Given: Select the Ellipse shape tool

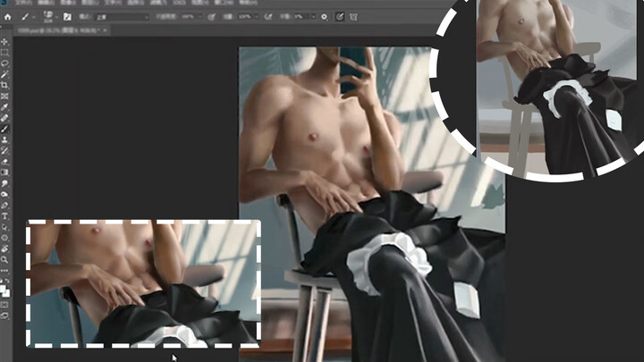Looking at the screenshot, I should (4, 238).
